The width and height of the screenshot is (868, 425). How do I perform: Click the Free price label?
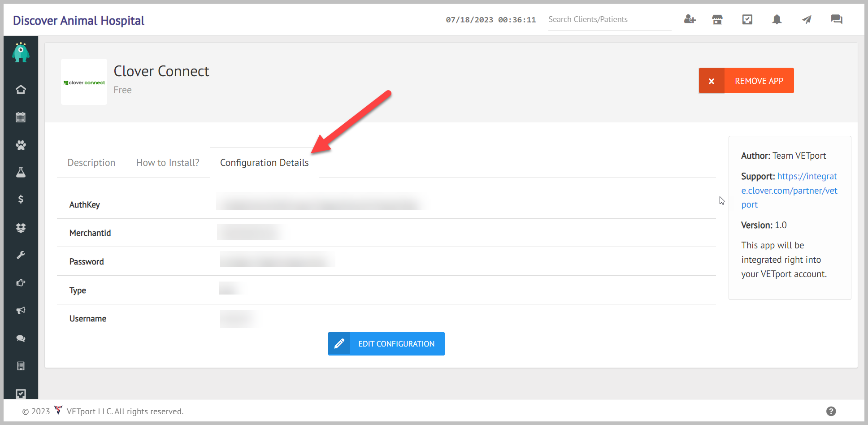click(122, 90)
